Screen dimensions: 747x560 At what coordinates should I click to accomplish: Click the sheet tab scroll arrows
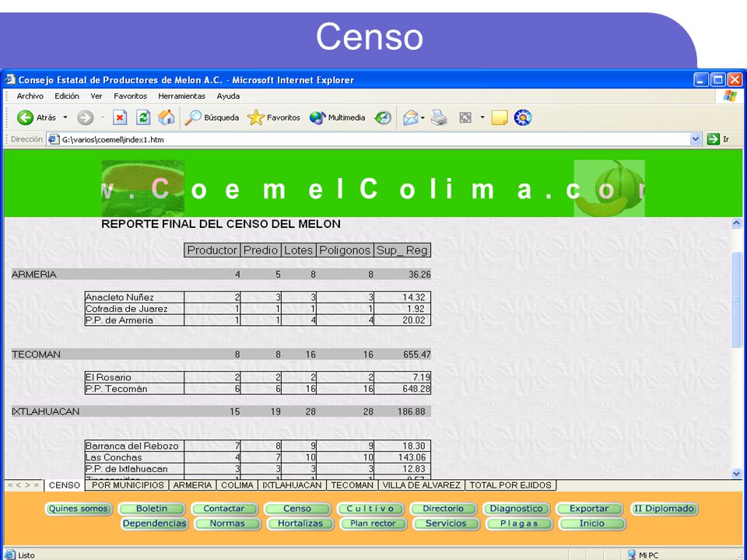point(23,485)
